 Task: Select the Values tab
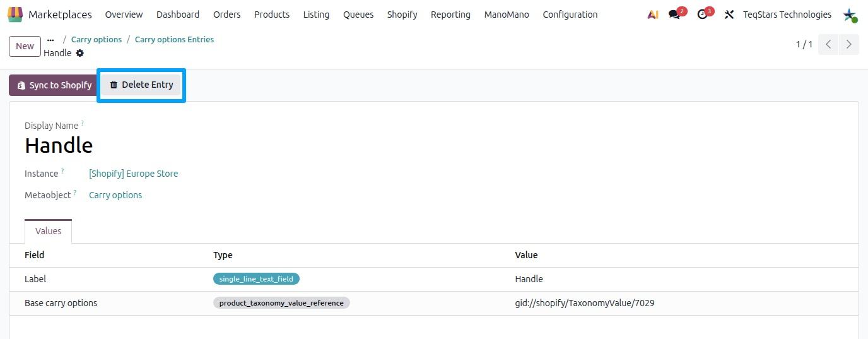pyautogui.click(x=48, y=231)
